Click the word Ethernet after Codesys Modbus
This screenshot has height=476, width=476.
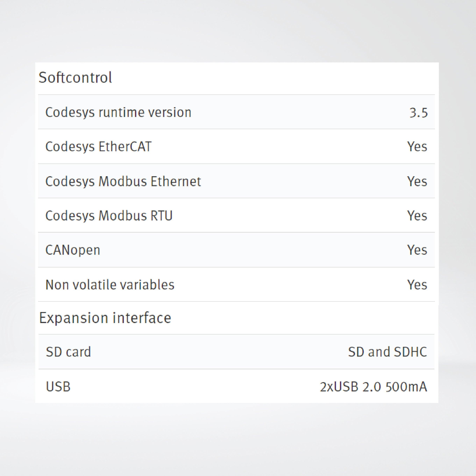[x=176, y=181]
